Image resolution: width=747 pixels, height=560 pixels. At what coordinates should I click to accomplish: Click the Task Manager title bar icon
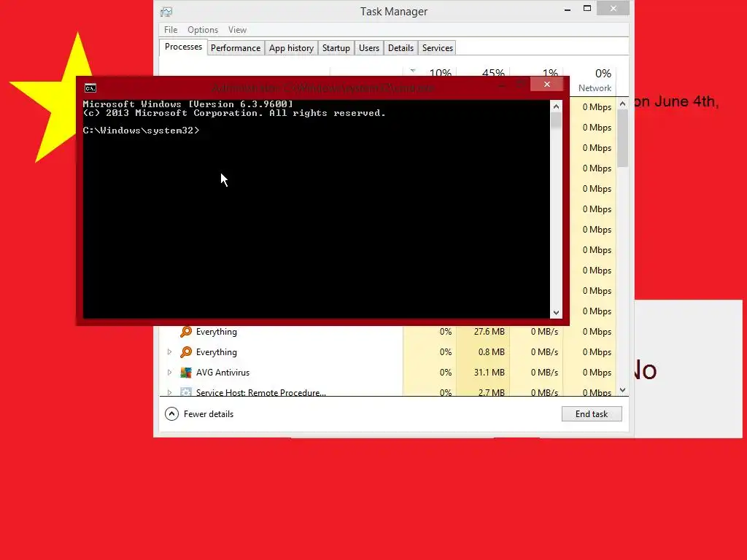[x=166, y=12]
